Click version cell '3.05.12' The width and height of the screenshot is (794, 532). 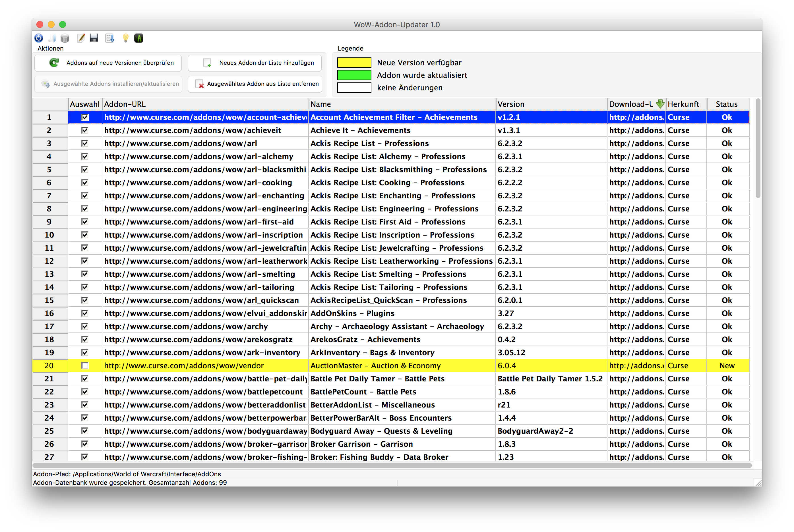coord(551,352)
